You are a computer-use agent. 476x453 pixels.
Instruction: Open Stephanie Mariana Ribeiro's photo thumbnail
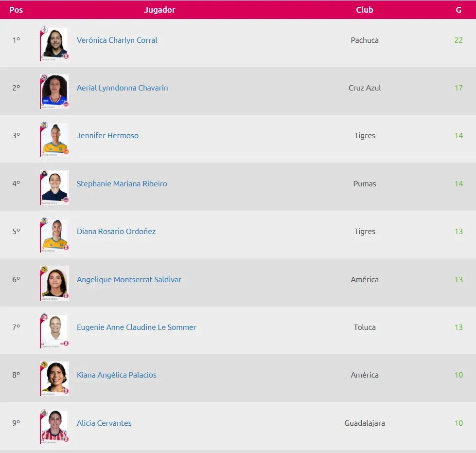coord(54,187)
